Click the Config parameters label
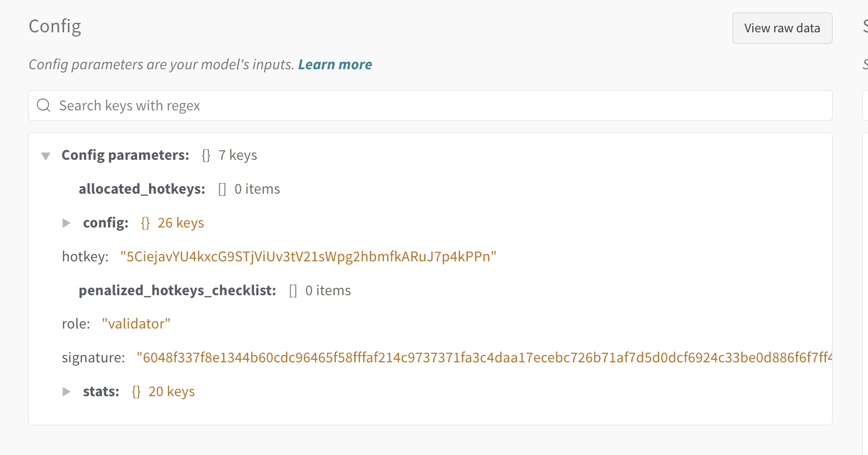Screen dimensions: 868x455 pos(125,155)
